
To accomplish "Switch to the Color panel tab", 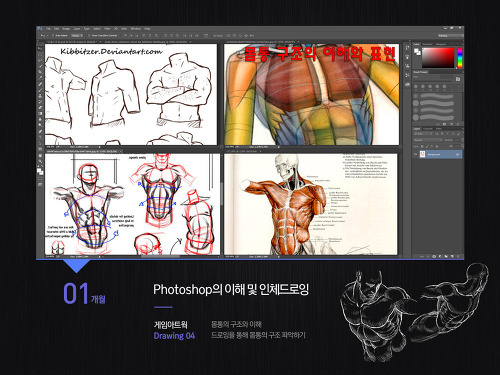I will [x=417, y=44].
